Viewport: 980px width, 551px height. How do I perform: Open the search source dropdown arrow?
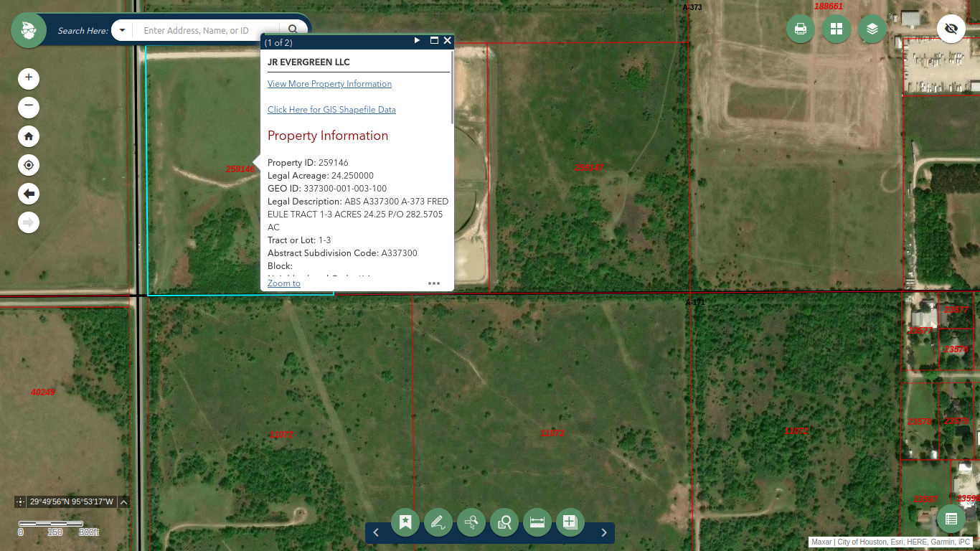[x=123, y=30]
